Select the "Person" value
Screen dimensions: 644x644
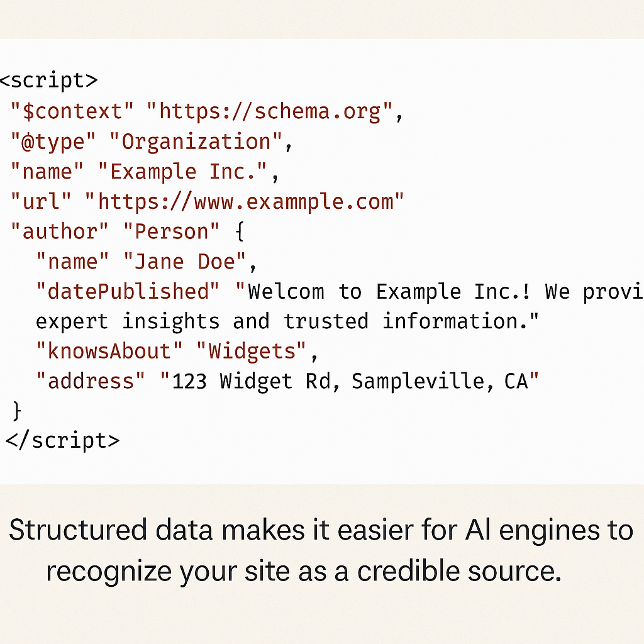click(x=170, y=231)
